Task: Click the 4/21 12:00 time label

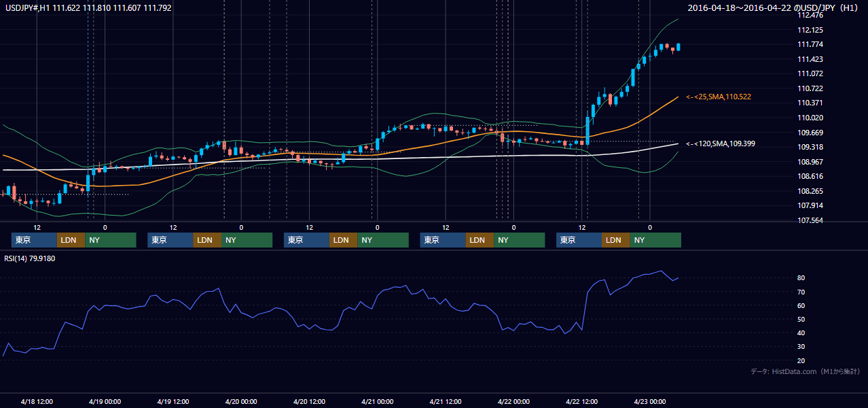Action: pyautogui.click(x=446, y=401)
